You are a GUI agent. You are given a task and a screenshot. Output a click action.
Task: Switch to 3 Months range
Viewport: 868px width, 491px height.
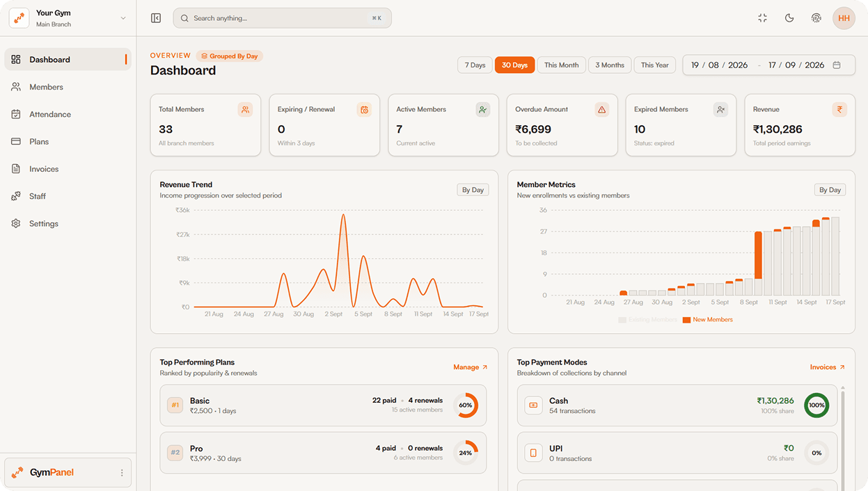coord(610,65)
